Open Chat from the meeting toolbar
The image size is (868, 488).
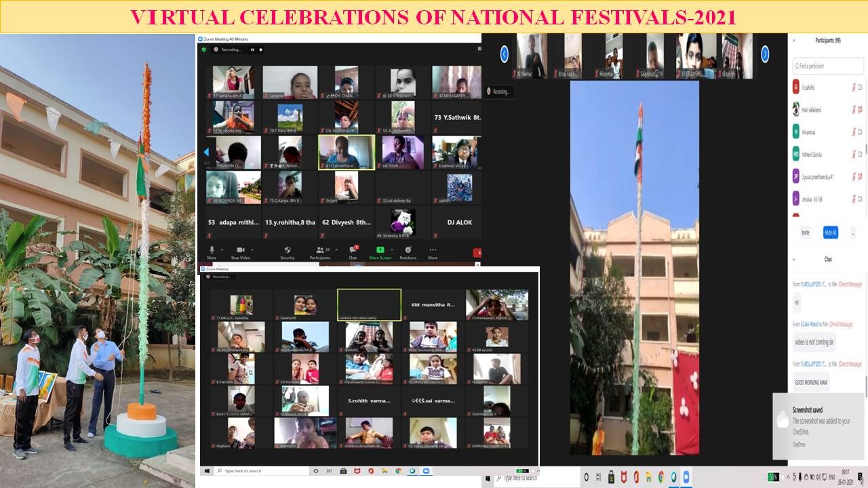(x=353, y=250)
